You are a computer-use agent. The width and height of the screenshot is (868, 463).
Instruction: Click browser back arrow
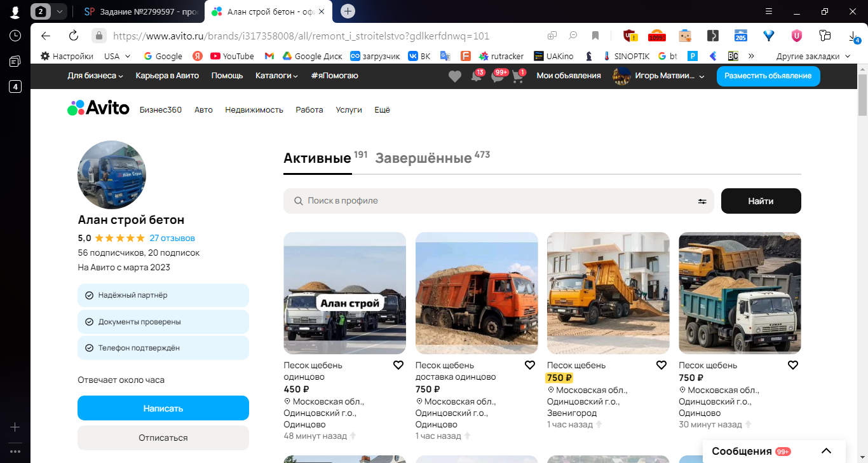coord(46,36)
